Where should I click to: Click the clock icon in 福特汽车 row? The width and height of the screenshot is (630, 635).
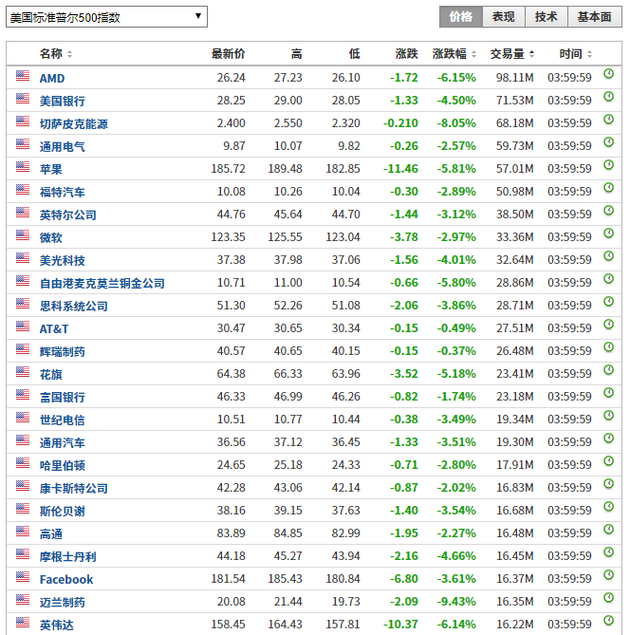609,188
